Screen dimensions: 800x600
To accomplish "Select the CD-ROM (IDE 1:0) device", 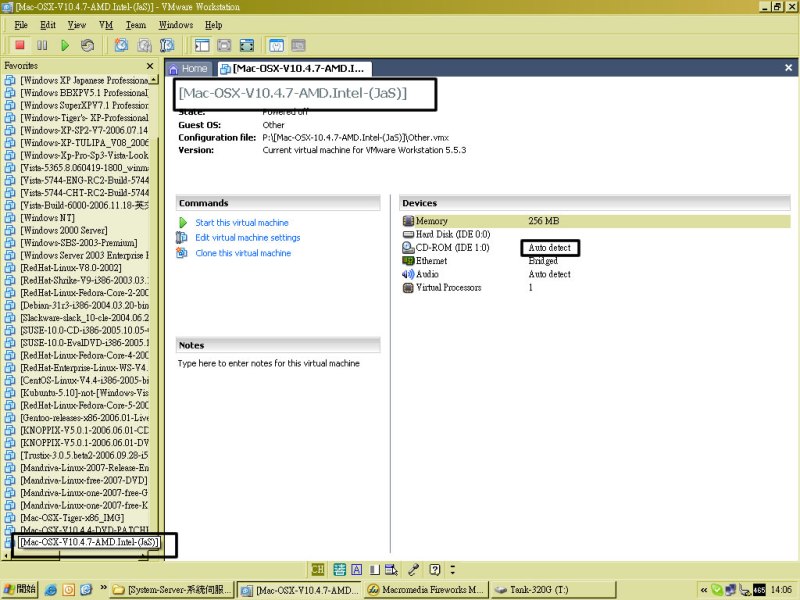I will (446, 247).
